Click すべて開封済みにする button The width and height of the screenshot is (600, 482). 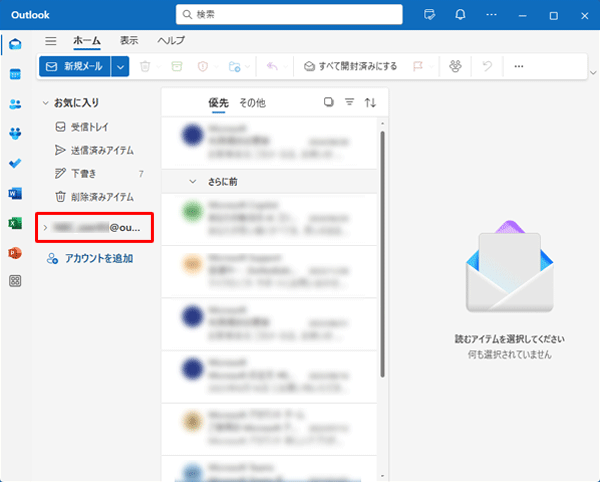[x=351, y=67]
